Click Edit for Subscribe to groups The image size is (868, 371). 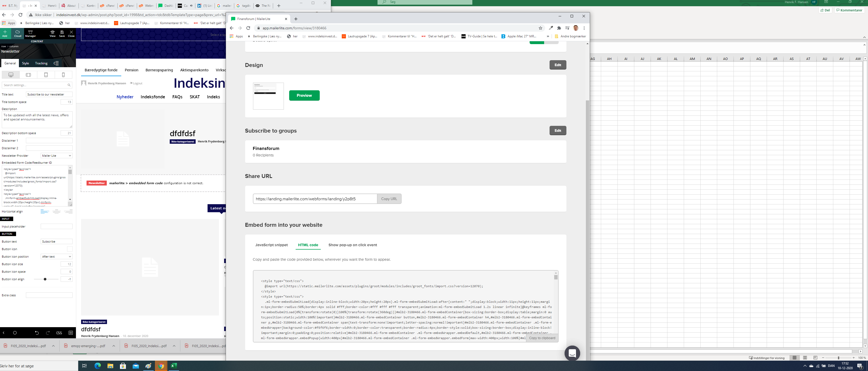[558, 130]
